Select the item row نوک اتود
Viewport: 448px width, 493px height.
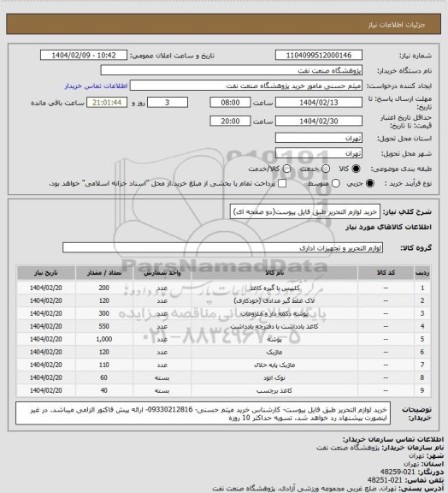[224, 377]
